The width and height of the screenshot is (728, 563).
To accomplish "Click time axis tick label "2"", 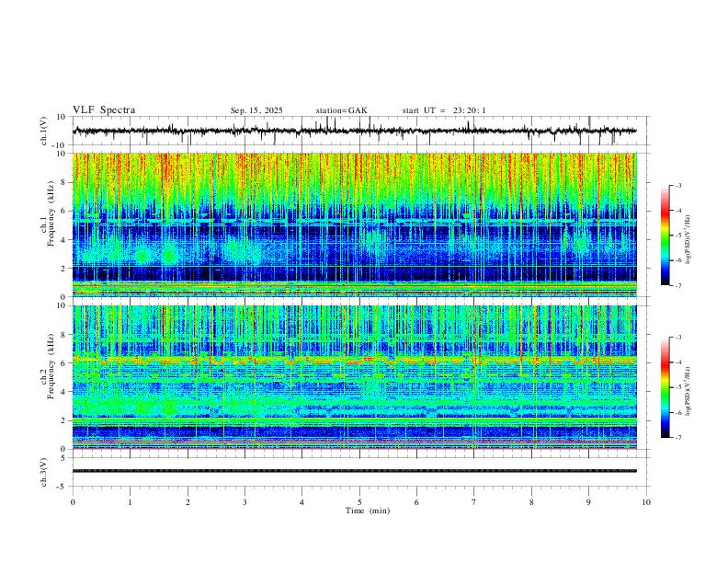I will (x=188, y=502).
